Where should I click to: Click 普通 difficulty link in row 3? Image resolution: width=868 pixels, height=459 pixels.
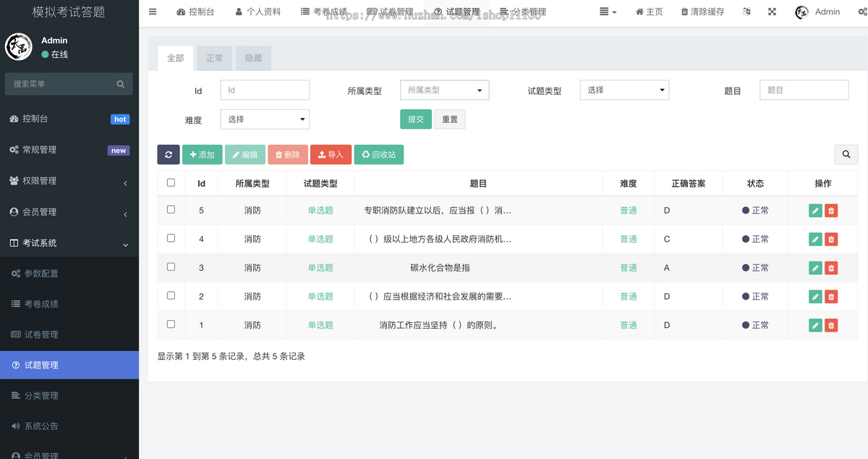[629, 268]
